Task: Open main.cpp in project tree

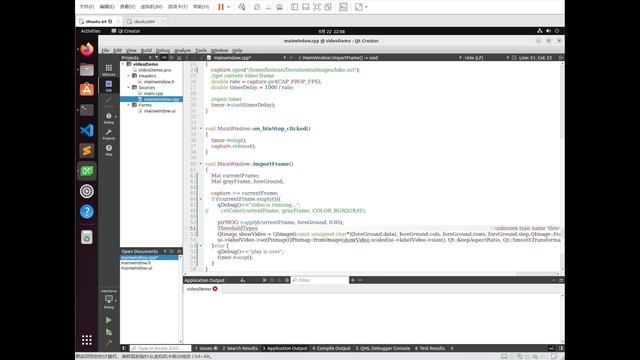Action: (x=153, y=93)
